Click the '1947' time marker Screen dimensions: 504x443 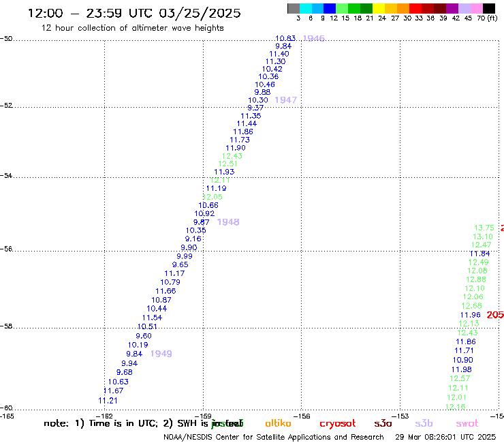[286, 100]
